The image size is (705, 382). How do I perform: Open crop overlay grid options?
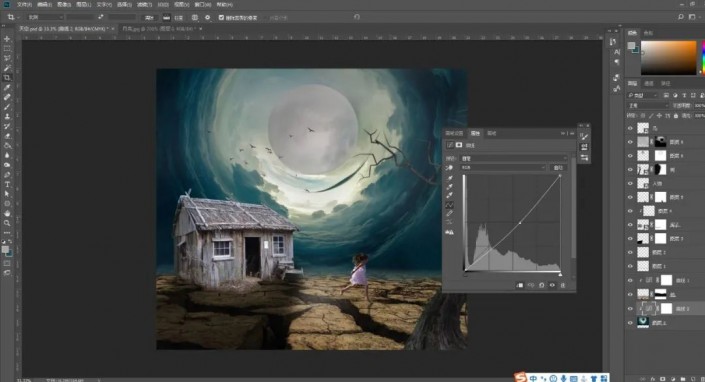pyautogui.click(x=195, y=18)
